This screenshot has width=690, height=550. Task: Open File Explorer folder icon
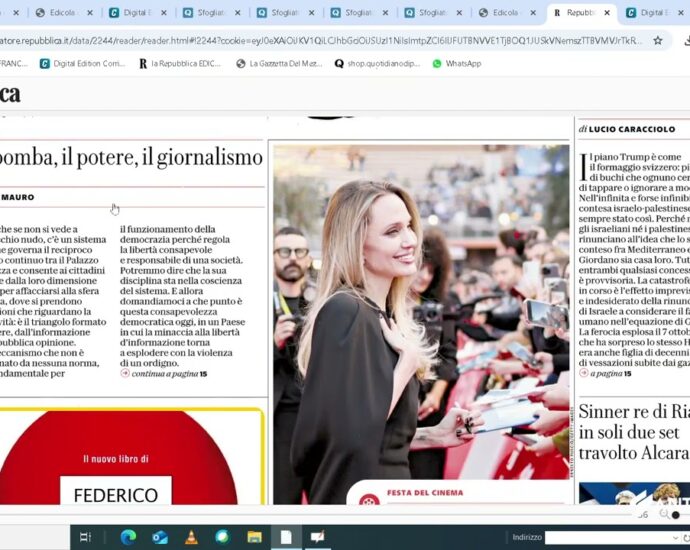click(x=254, y=537)
